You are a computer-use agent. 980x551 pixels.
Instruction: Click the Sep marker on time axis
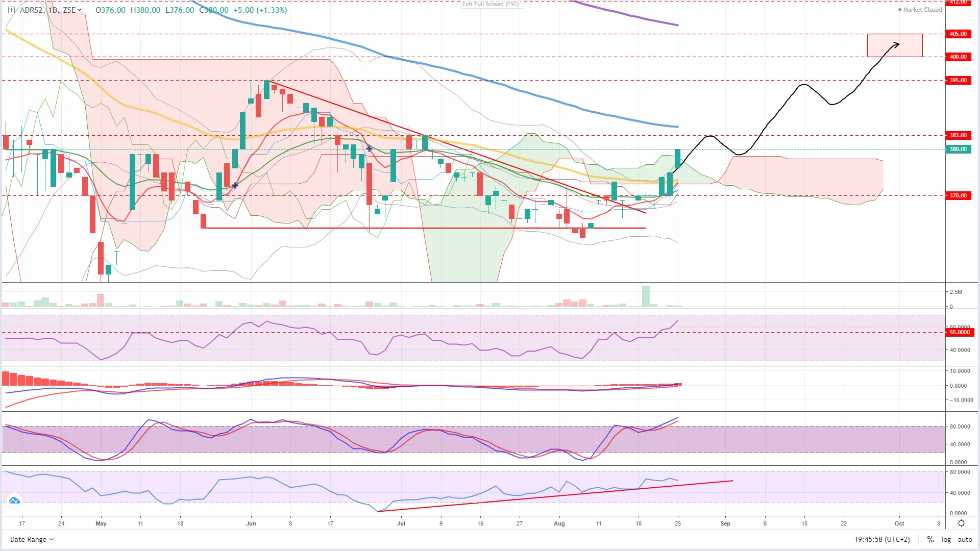[725, 523]
